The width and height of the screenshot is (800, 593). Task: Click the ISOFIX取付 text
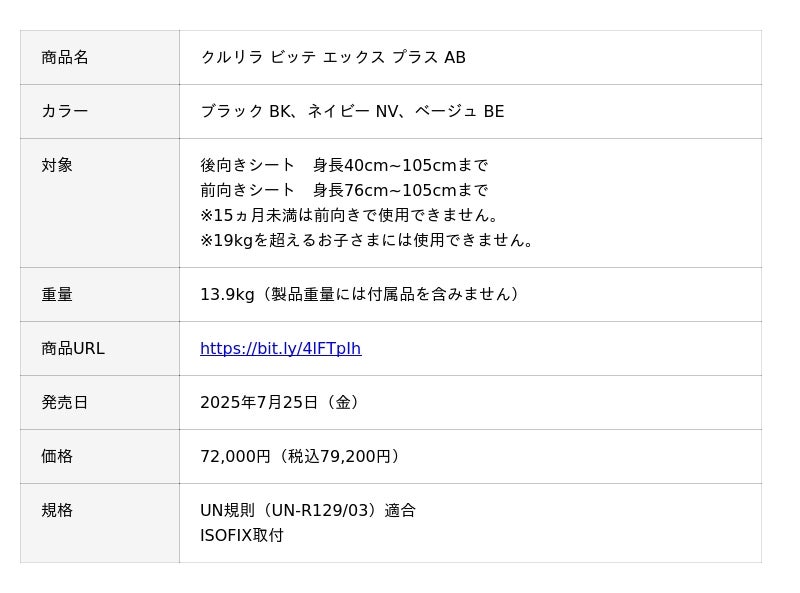click(242, 536)
